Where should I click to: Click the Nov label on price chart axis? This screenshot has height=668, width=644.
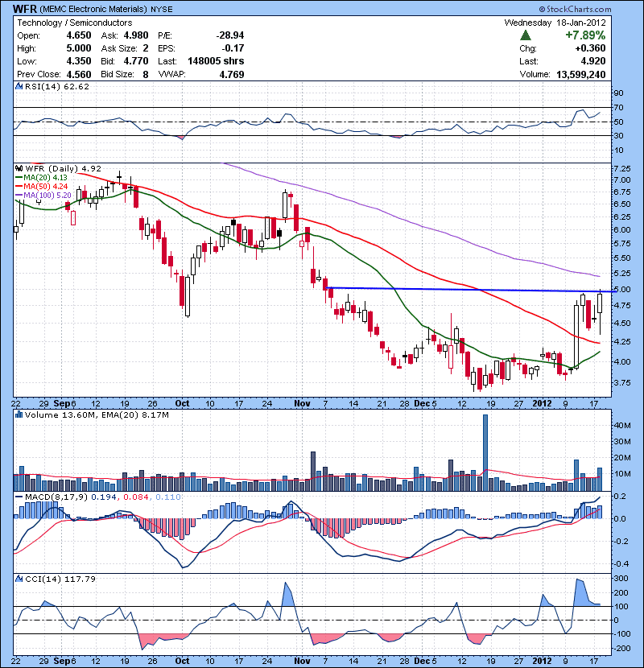(x=302, y=403)
